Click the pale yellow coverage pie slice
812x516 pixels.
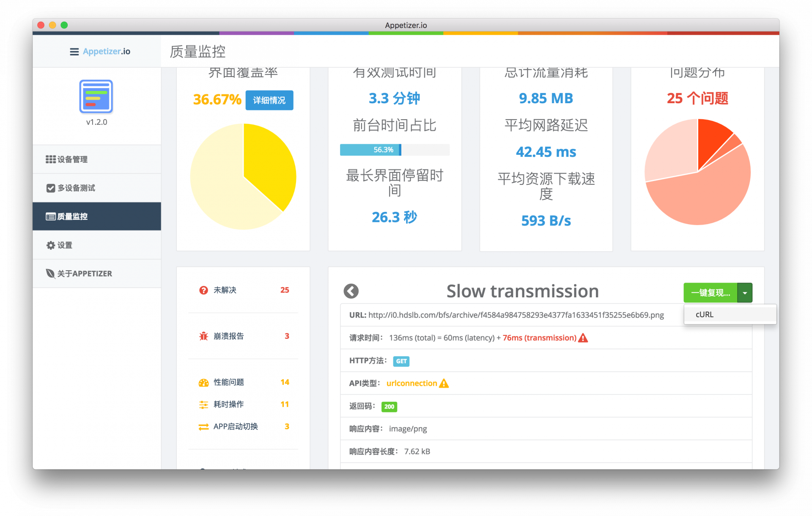[224, 186]
